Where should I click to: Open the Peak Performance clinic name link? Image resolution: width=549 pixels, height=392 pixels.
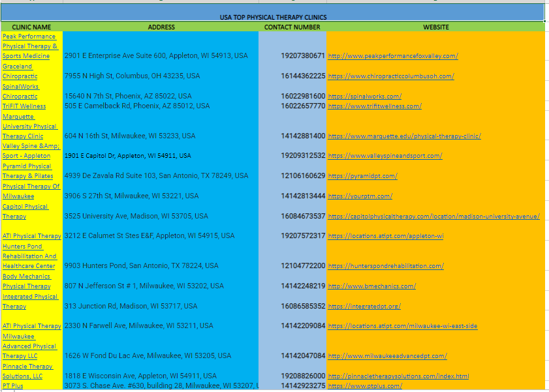point(30,46)
